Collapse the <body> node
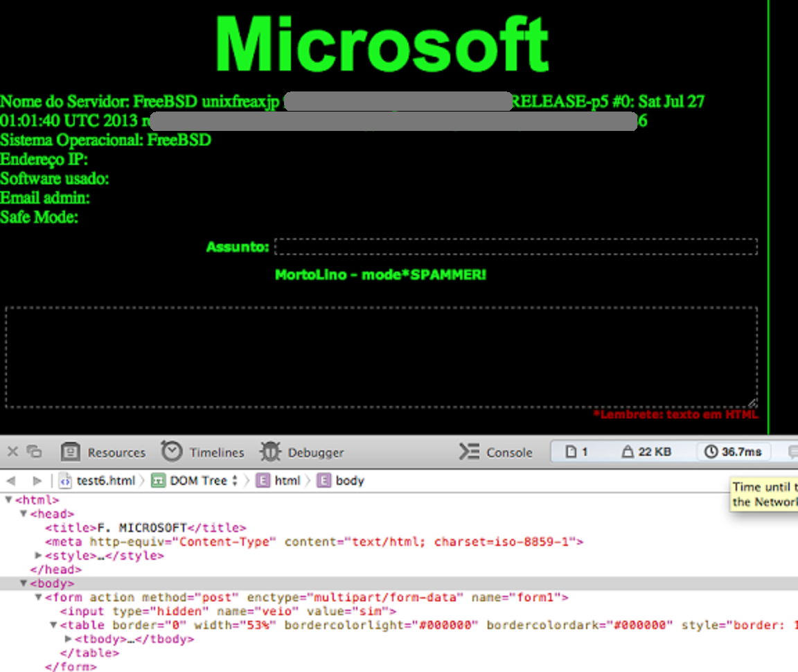Viewport: 798px width, 672px height. coord(24,583)
